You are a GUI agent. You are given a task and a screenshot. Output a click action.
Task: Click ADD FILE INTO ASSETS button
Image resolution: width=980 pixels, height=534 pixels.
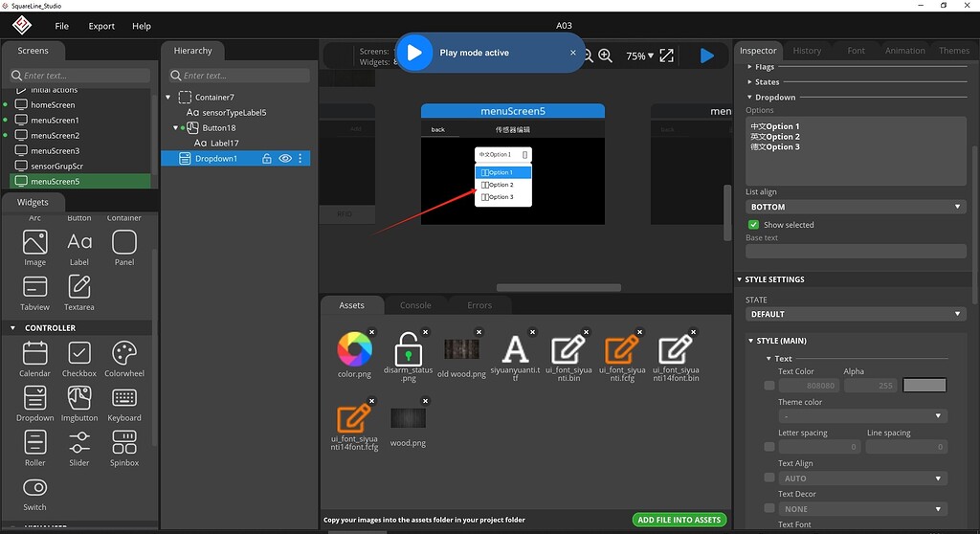point(679,520)
